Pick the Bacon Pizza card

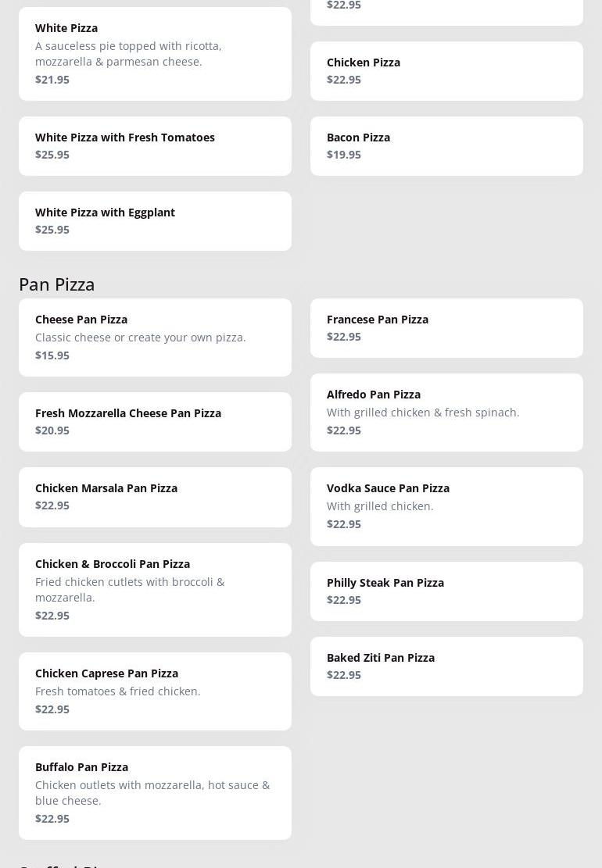[x=446, y=146]
